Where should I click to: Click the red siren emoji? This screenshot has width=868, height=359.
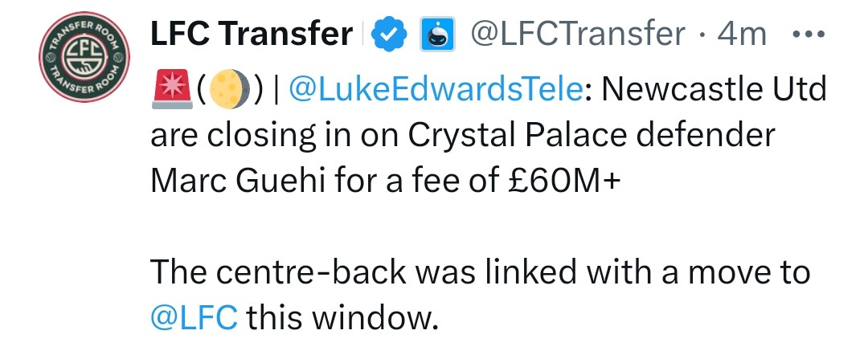[x=170, y=91]
